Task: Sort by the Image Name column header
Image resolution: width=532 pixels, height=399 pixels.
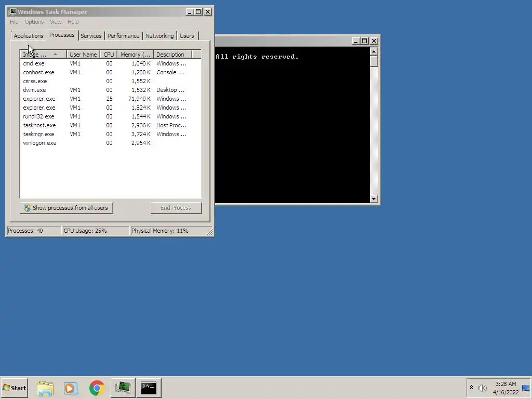Action: click(43, 54)
